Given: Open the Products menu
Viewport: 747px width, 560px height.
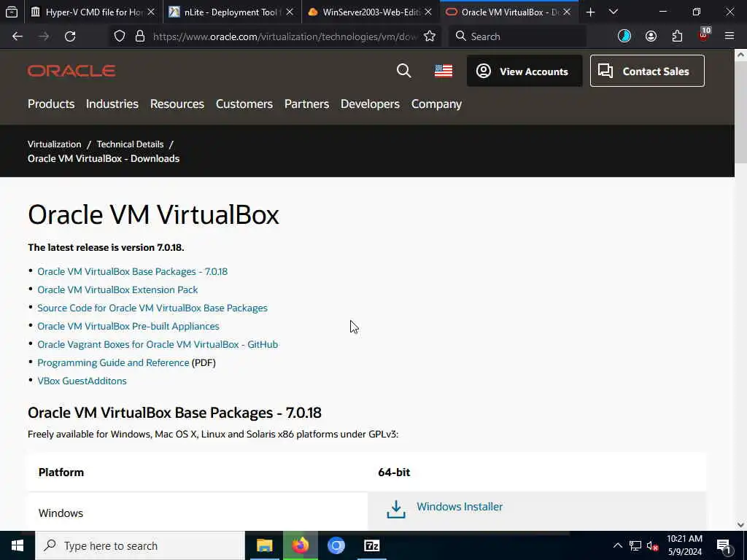Looking at the screenshot, I should coord(51,104).
